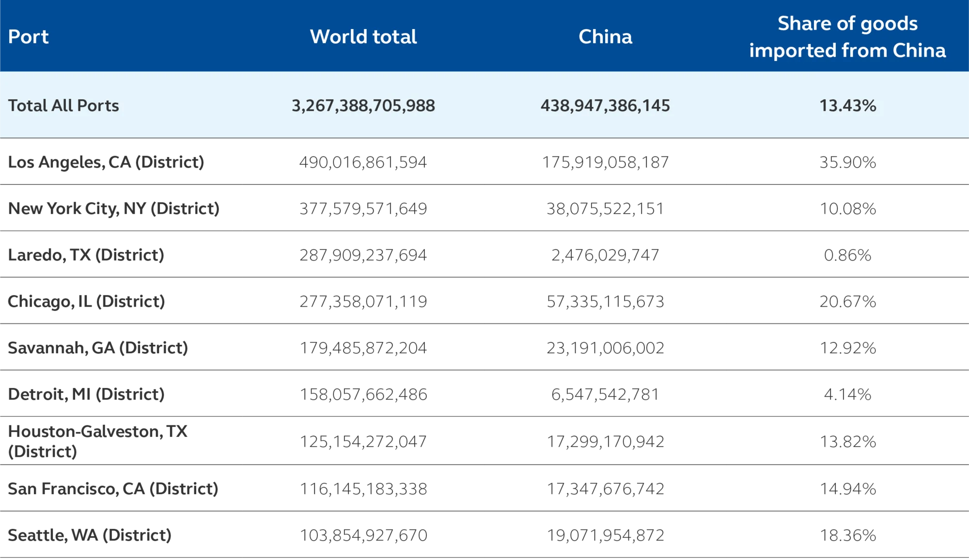Screen dimensions: 969x560
Task: Click the value 179,485,872,204
Action: [363, 348]
